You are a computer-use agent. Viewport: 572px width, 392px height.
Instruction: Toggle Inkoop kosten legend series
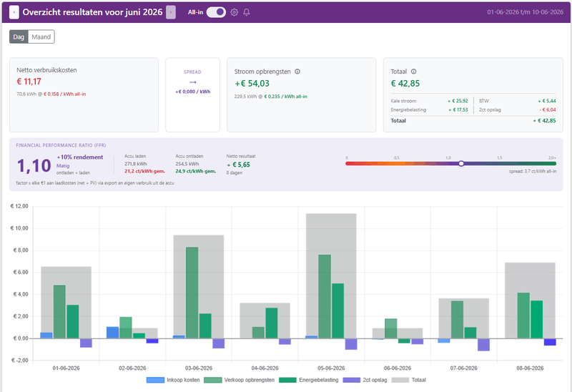coord(173,380)
